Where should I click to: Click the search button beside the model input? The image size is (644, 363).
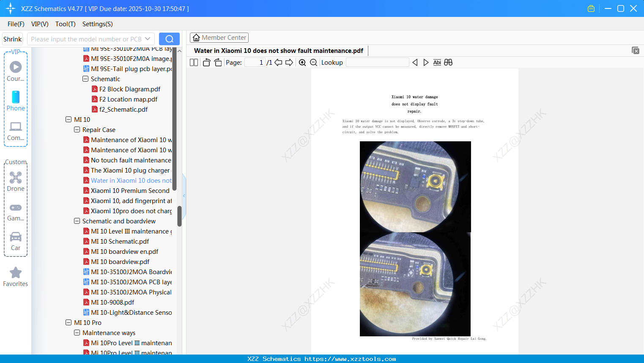tap(169, 39)
